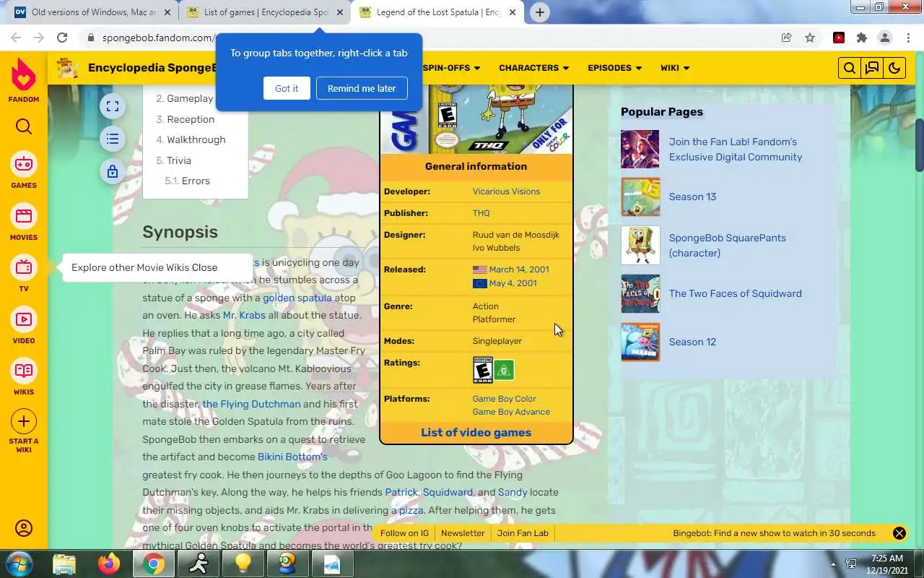Open Game Boy Color platform link
This screenshot has width=924, height=578.
point(504,399)
